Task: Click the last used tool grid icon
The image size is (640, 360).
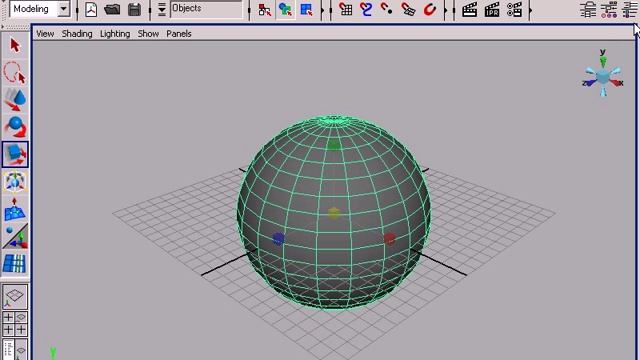Action: tap(15, 264)
